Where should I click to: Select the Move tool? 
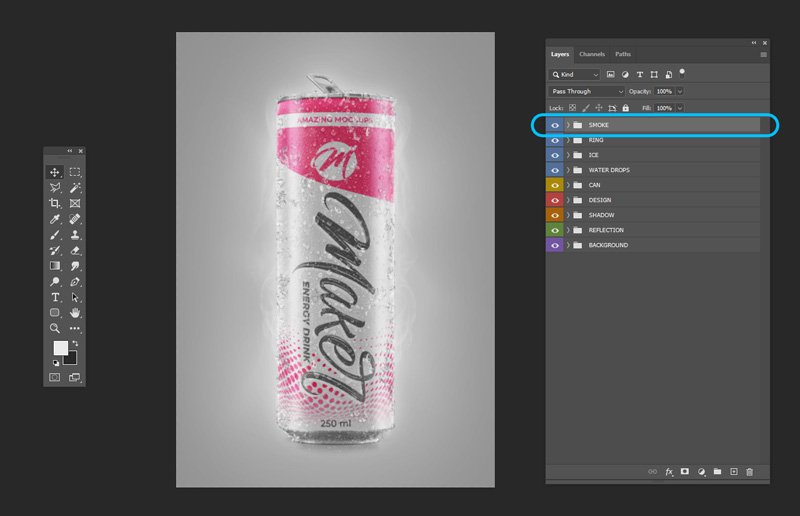point(55,172)
